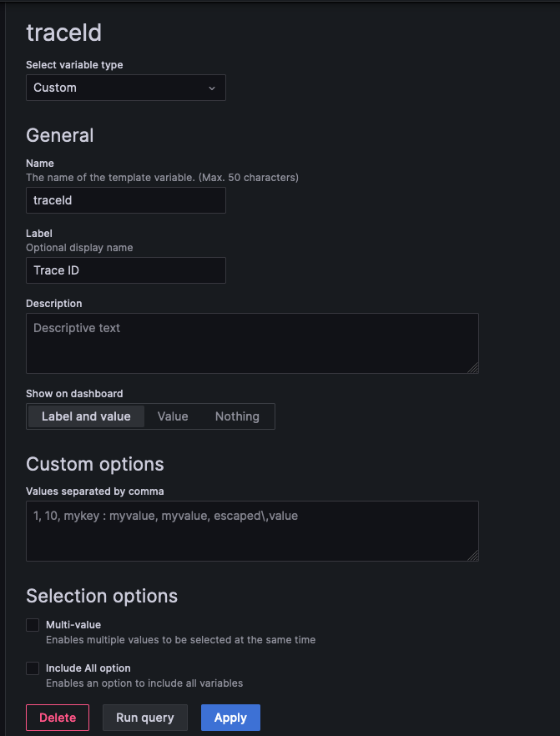Image resolution: width=560 pixels, height=736 pixels.
Task: Click the Descriptive text box
Action: coord(250,343)
